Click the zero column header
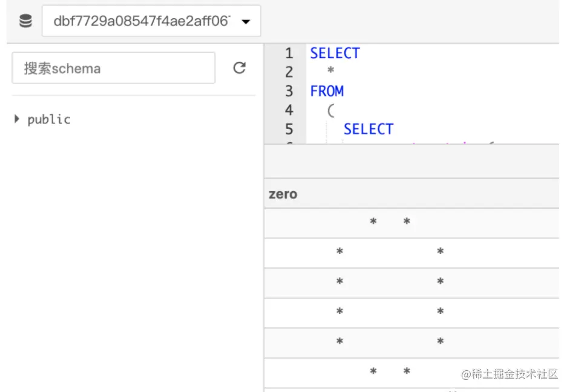The height and width of the screenshot is (392, 570). [x=283, y=194]
